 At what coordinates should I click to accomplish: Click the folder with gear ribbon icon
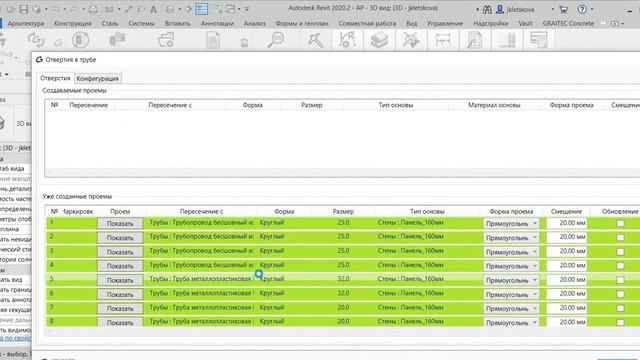click(x=166, y=40)
